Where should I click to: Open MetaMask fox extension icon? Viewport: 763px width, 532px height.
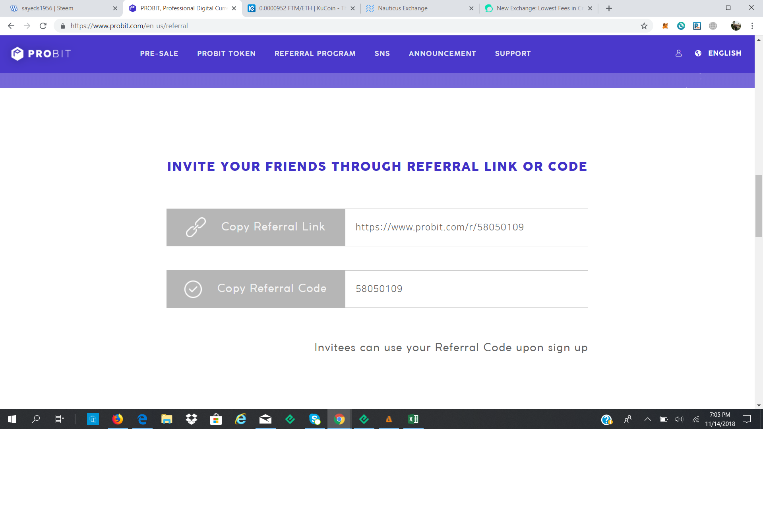[x=665, y=26]
